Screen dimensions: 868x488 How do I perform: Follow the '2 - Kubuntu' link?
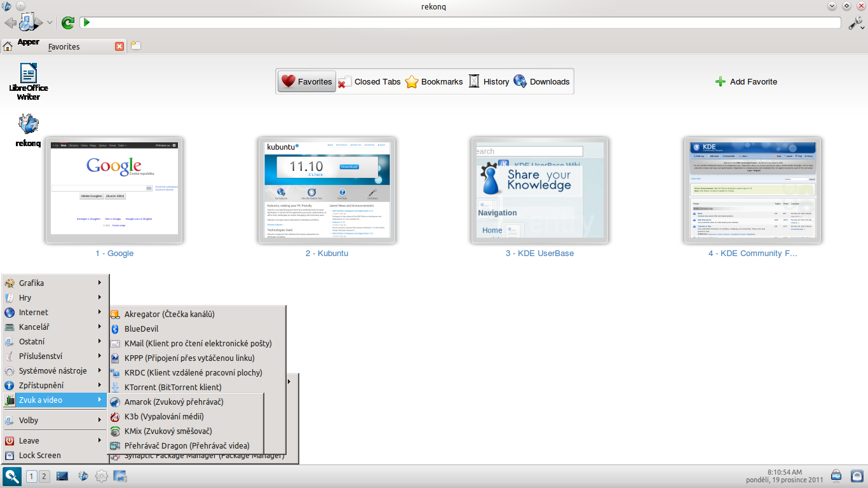[327, 253]
